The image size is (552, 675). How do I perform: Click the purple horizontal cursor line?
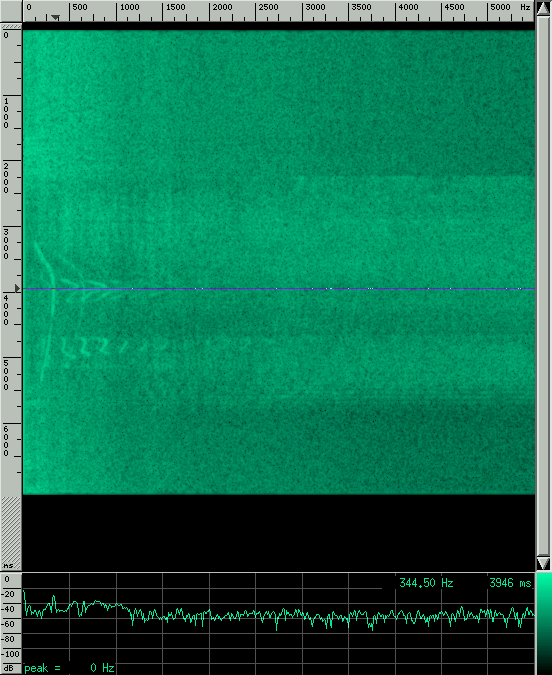coord(279,288)
